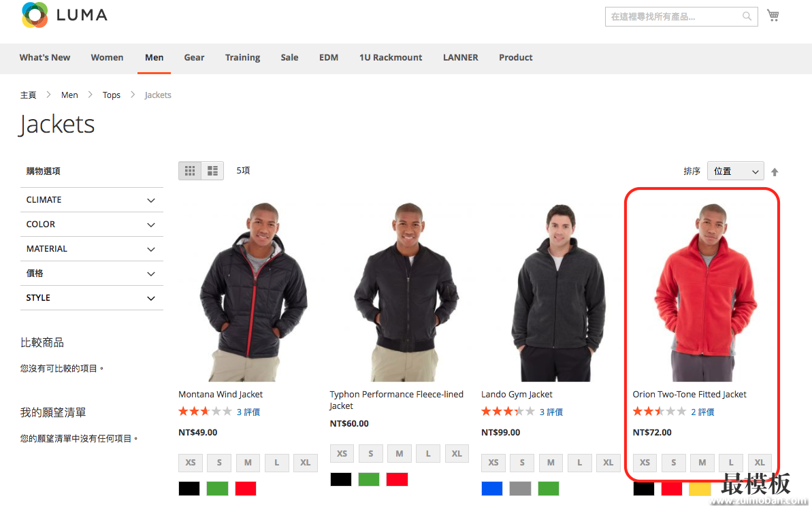Click Lando Gym Jacket product image

pos(557,293)
